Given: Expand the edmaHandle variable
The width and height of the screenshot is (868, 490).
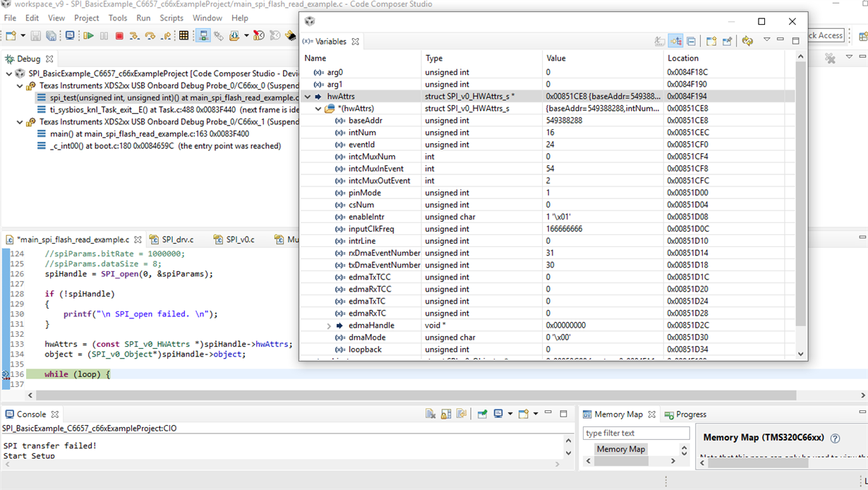Looking at the screenshot, I should 329,326.
